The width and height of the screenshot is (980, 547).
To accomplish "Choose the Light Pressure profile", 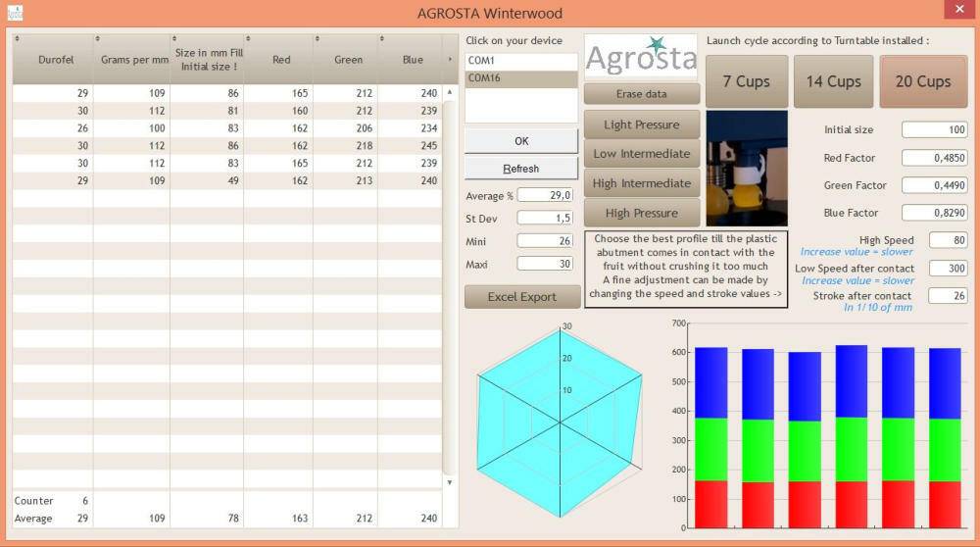I will click(x=641, y=124).
